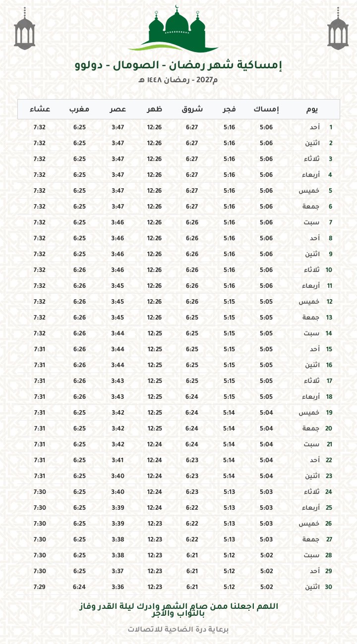Select day number 1 row أحد
Screen dimensions: 357x644
[178, 127]
